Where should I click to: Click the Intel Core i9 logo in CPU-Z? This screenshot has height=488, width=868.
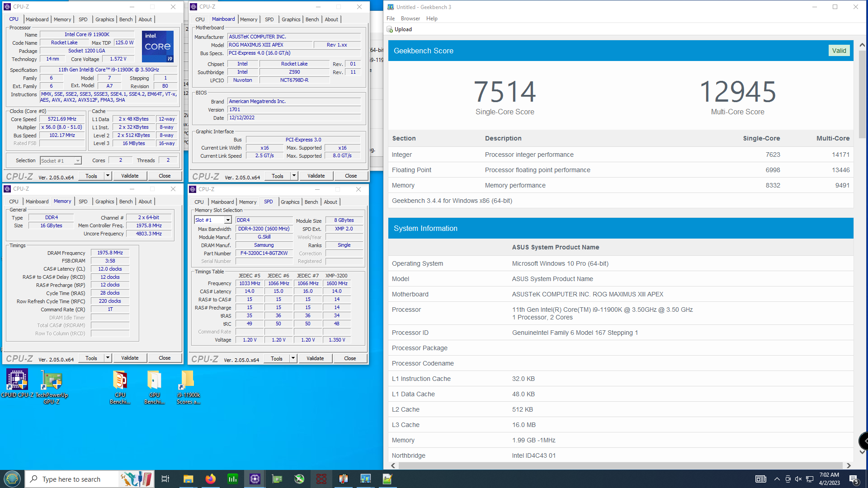(158, 47)
